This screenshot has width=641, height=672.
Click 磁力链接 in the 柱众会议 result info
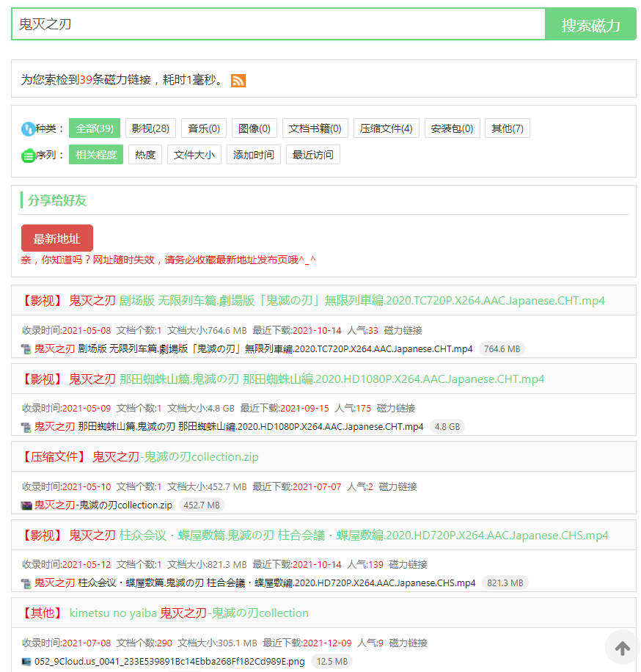409,565
